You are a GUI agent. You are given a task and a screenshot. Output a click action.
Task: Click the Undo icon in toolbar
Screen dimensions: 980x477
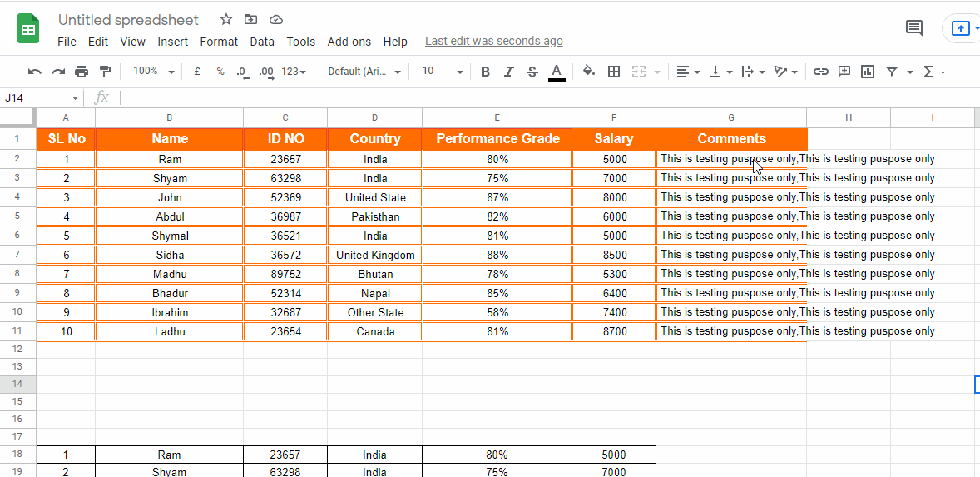35,72
